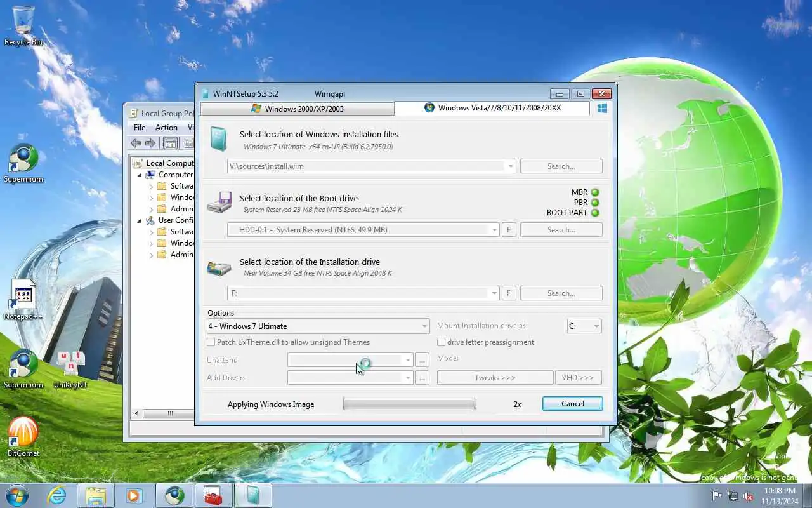
Task: Open Tweaks >>> panel
Action: point(495,378)
